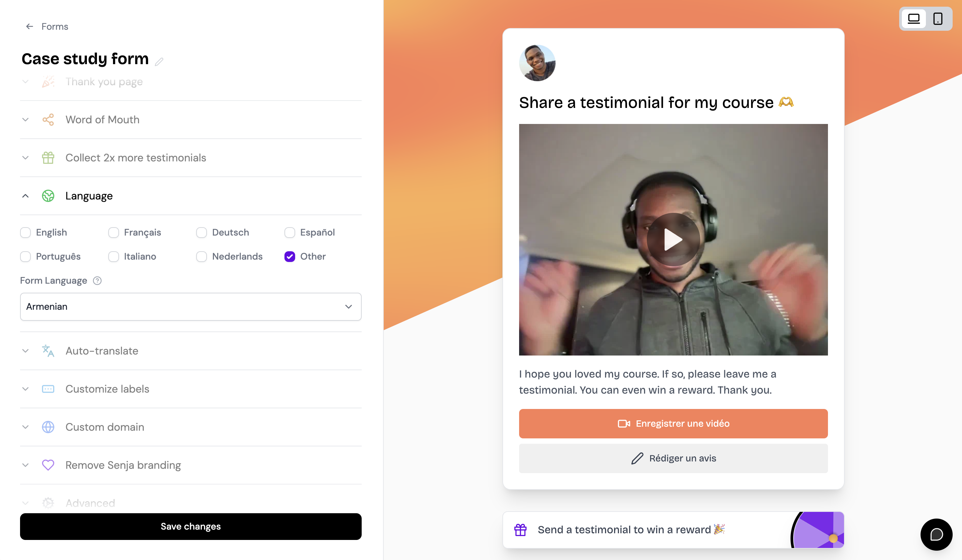Open the Word of Mouth section

[x=102, y=119]
